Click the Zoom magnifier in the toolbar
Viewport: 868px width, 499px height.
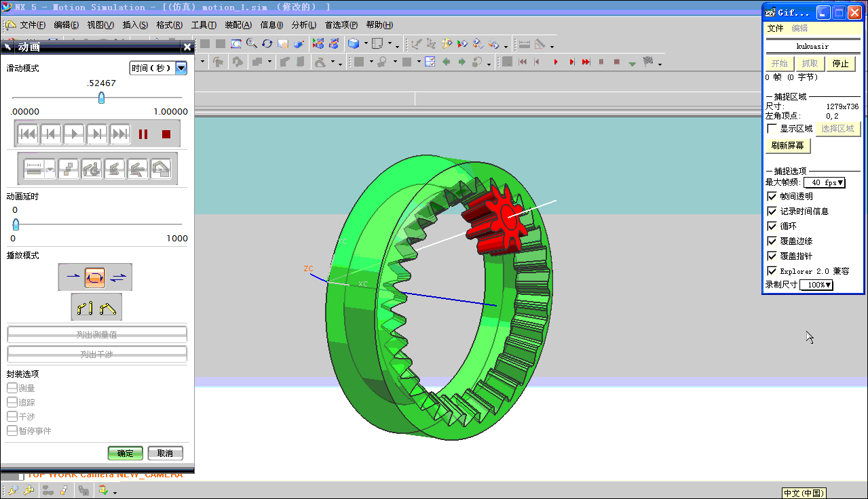(x=251, y=44)
